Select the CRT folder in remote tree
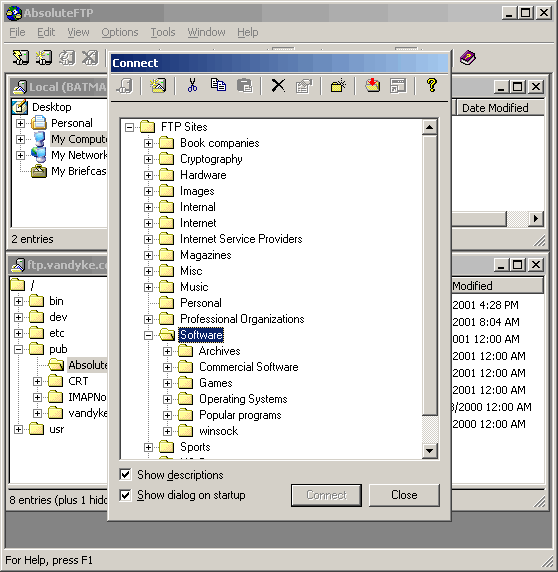Image resolution: width=558 pixels, height=572 pixels. 78,381
